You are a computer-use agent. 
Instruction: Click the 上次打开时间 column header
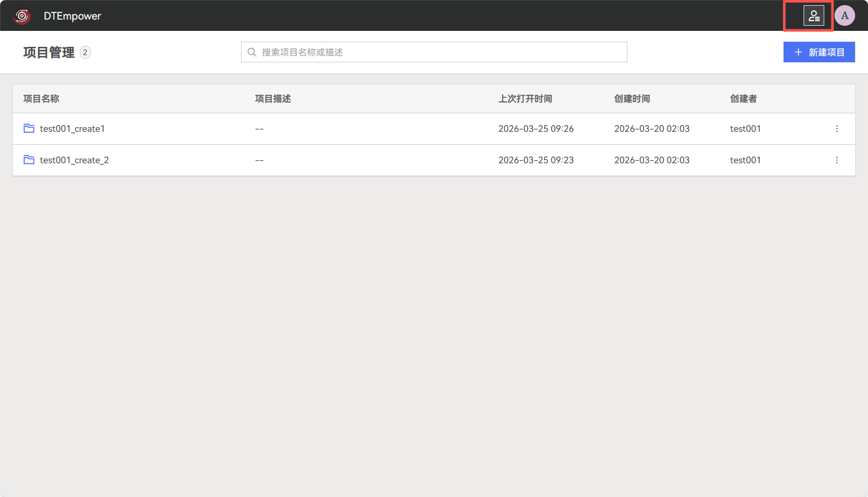[x=525, y=98]
